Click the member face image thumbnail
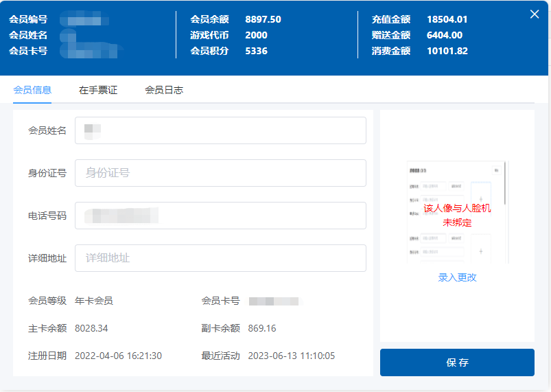The image size is (551, 392). (457, 213)
